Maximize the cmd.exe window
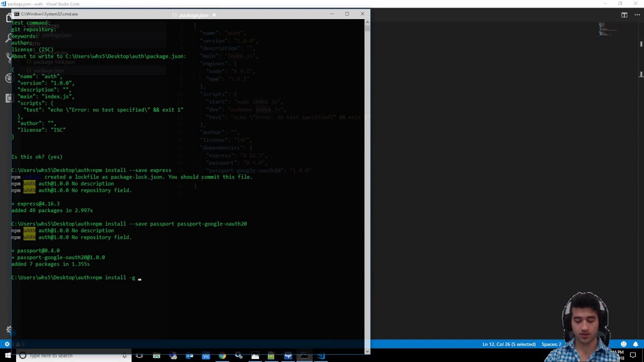The image size is (644, 362). pyautogui.click(x=347, y=14)
